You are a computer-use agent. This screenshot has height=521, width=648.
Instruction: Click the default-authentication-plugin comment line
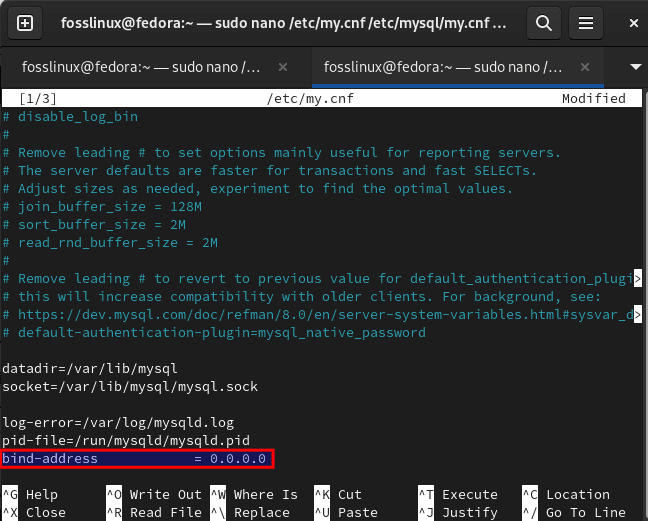click(x=214, y=333)
